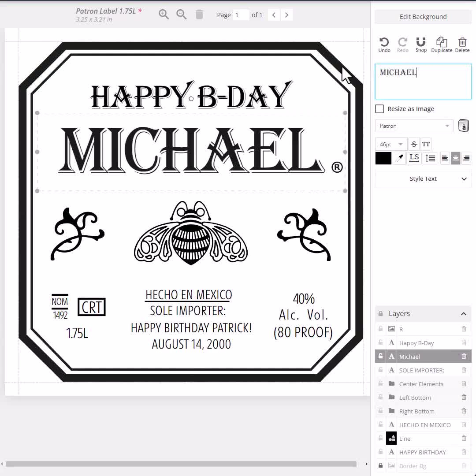Screen dimensions: 476x476
Task: Toggle lock on the R layer
Action: click(380, 329)
